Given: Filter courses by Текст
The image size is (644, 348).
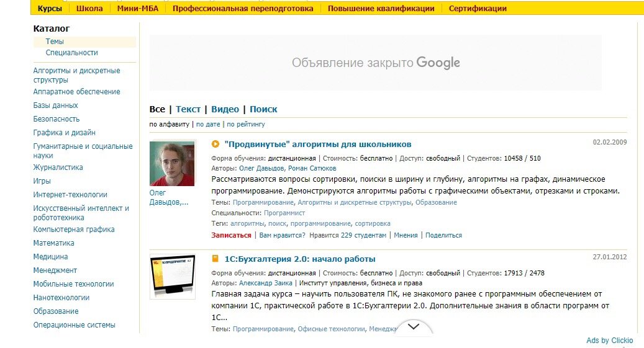Looking at the screenshot, I should [188, 109].
